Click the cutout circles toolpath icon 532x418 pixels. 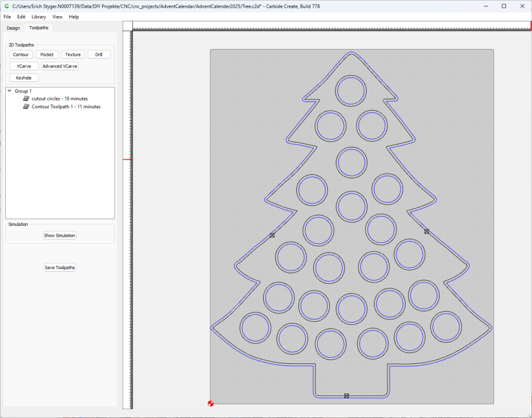tap(27, 98)
